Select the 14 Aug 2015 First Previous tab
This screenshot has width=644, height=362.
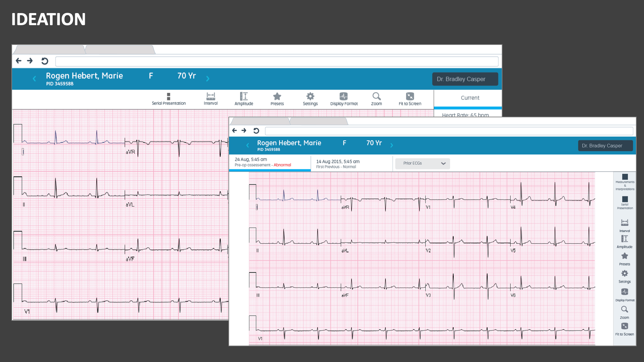(352, 164)
